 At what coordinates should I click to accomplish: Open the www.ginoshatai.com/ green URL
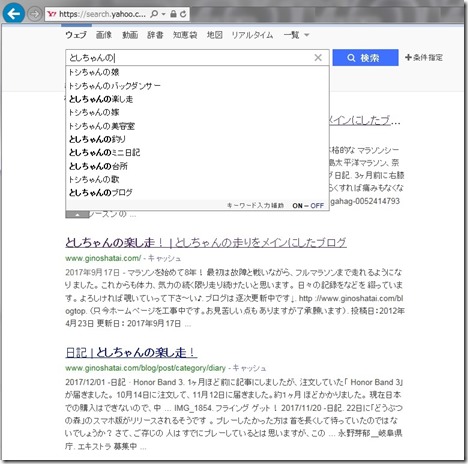click(103, 258)
